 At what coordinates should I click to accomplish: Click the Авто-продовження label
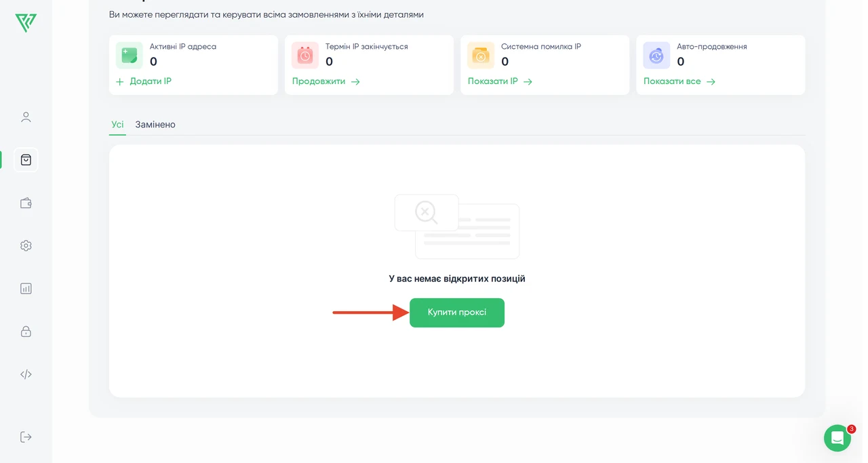[712, 47]
